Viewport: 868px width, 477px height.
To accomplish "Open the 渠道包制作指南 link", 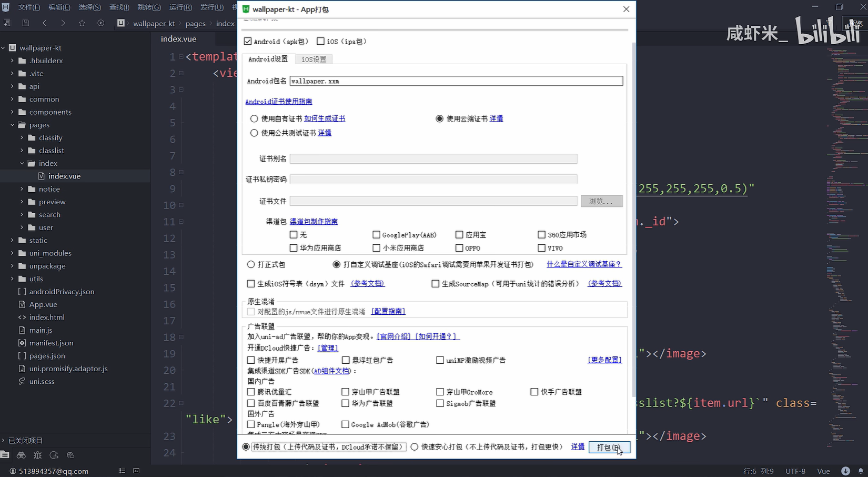I will (x=314, y=222).
